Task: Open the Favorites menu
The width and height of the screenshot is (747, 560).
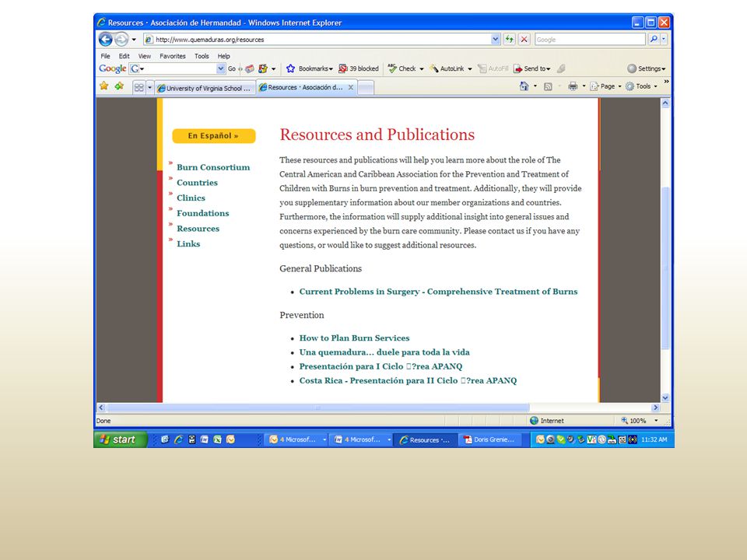Action: click(x=173, y=56)
